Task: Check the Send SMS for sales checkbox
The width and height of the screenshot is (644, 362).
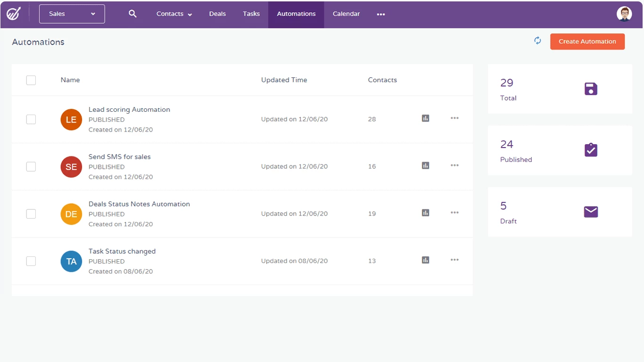Action: (31, 166)
